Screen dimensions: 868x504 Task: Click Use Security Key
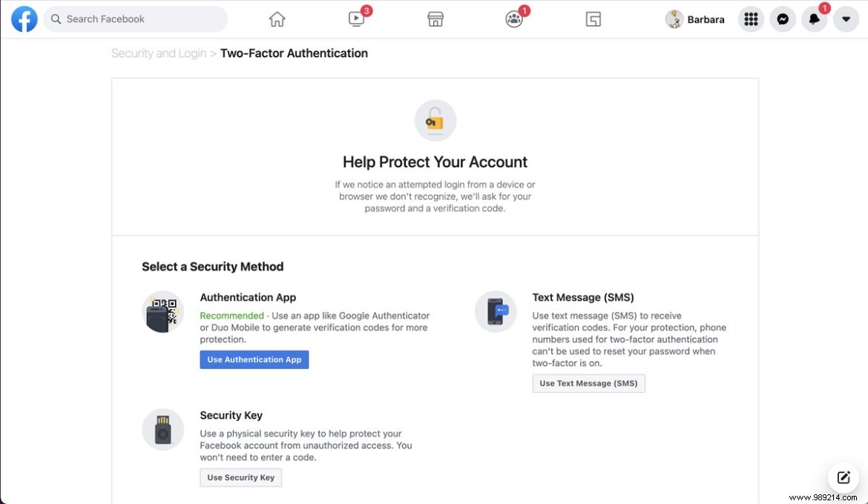pos(240,477)
